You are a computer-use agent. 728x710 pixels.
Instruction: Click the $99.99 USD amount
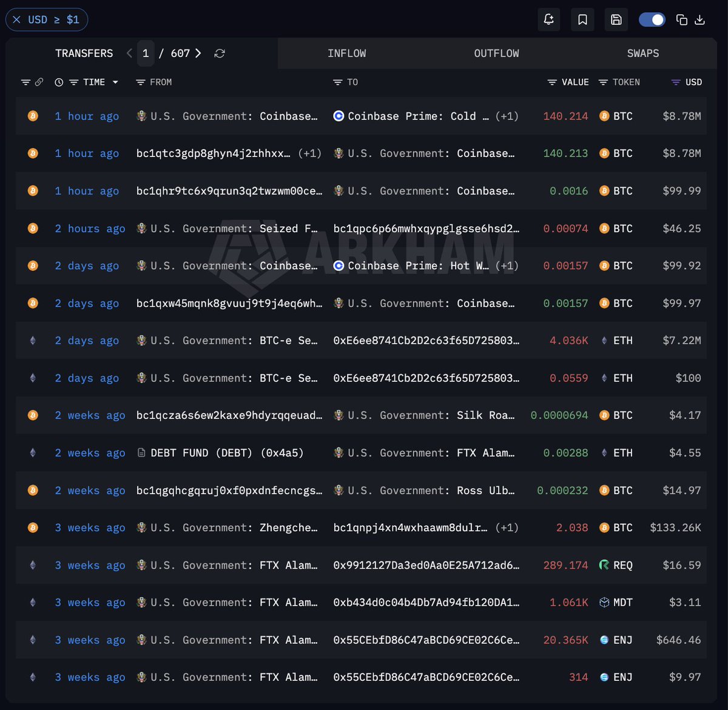[x=681, y=191]
